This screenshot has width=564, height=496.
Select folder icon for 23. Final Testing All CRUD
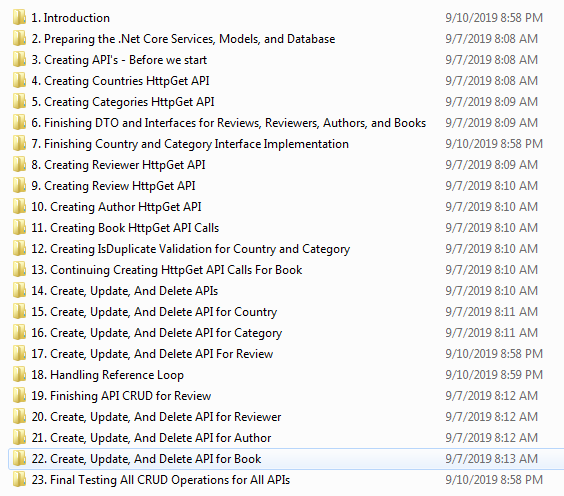(x=19, y=479)
